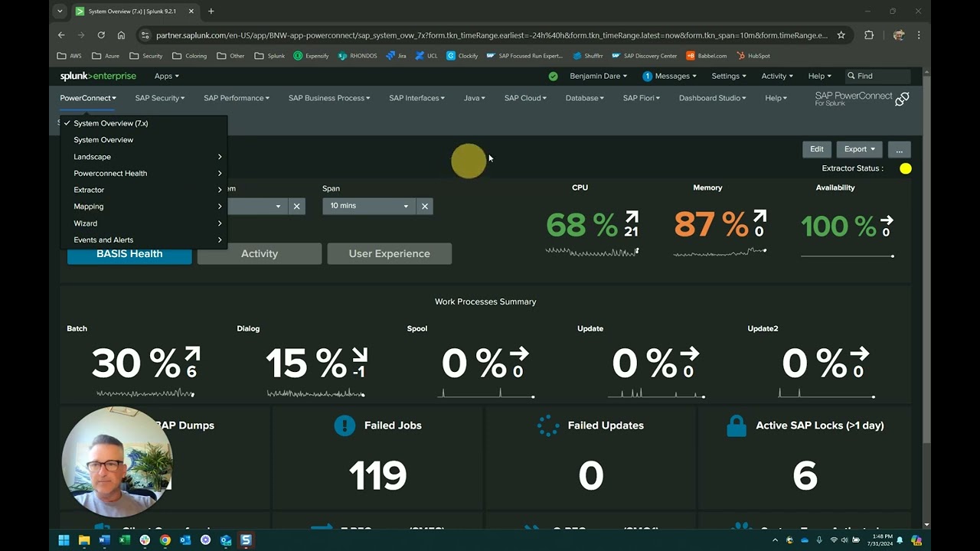
Task: Open the SAP Fiori menu
Action: click(x=642, y=98)
